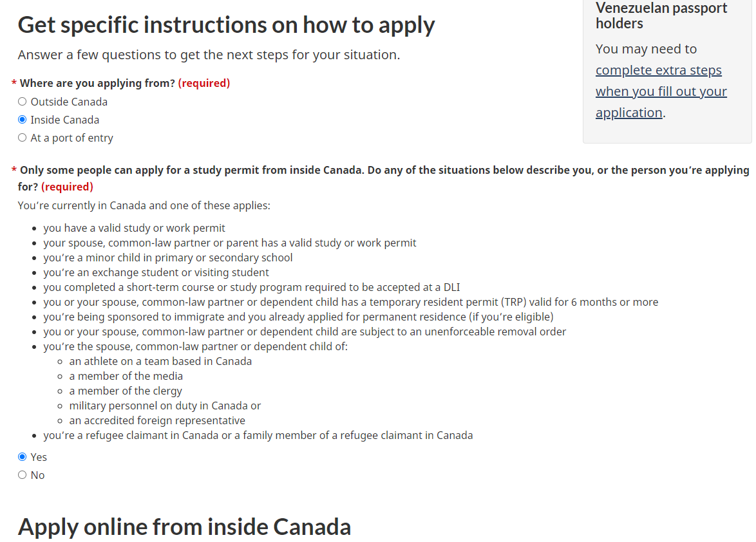Choose the "No" radio button
The height and width of the screenshot is (542, 756).
[x=23, y=475]
